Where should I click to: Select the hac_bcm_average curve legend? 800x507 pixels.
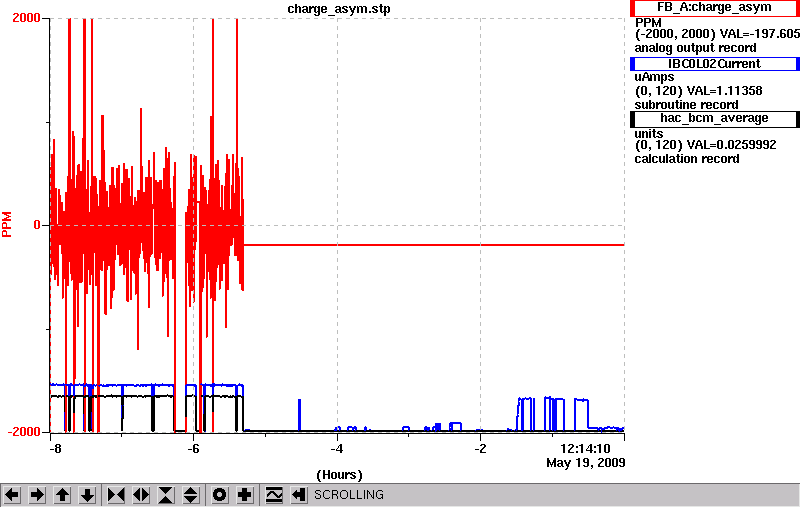click(715, 118)
